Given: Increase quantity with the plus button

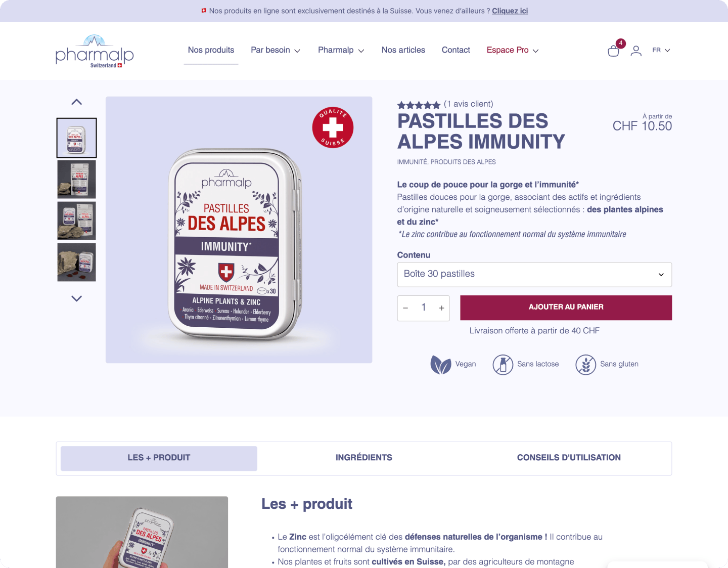Looking at the screenshot, I should point(441,308).
